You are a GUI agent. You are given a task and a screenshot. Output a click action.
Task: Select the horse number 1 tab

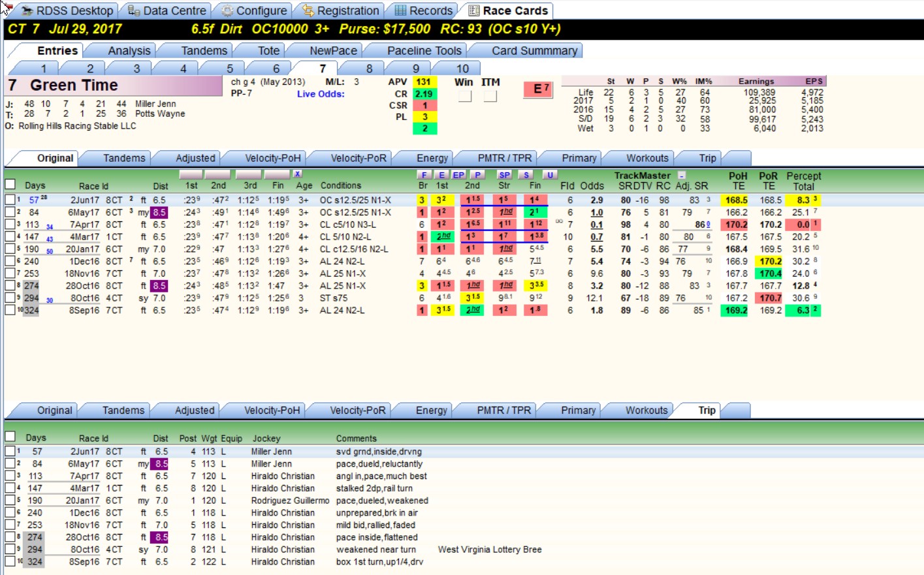44,68
